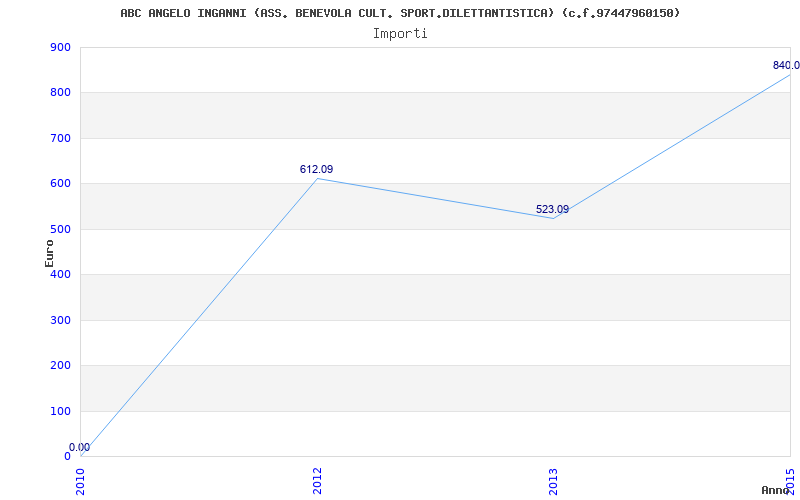Viewport: 800px width, 500px height.
Task: Click the 612.09 data point label
Action: click(316, 169)
